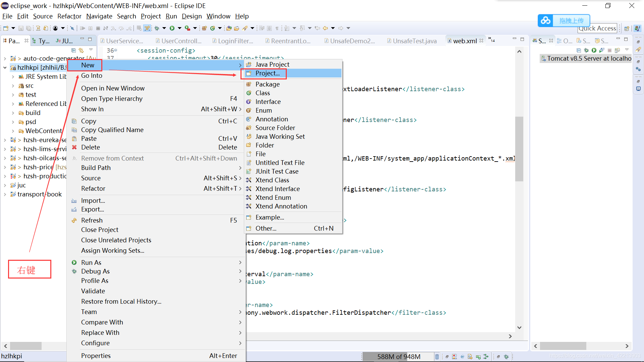Click the green Start the server icon
The height and width of the screenshot is (362, 644).
(x=594, y=50)
